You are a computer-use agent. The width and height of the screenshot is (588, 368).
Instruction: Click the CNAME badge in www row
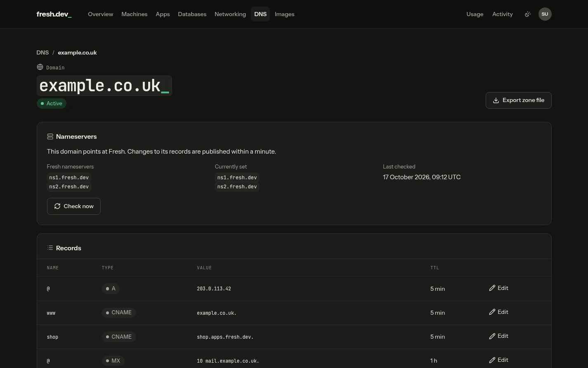click(x=119, y=312)
